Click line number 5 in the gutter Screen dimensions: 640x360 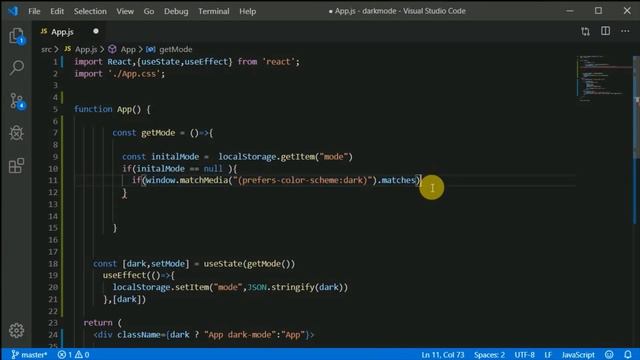click(x=55, y=109)
